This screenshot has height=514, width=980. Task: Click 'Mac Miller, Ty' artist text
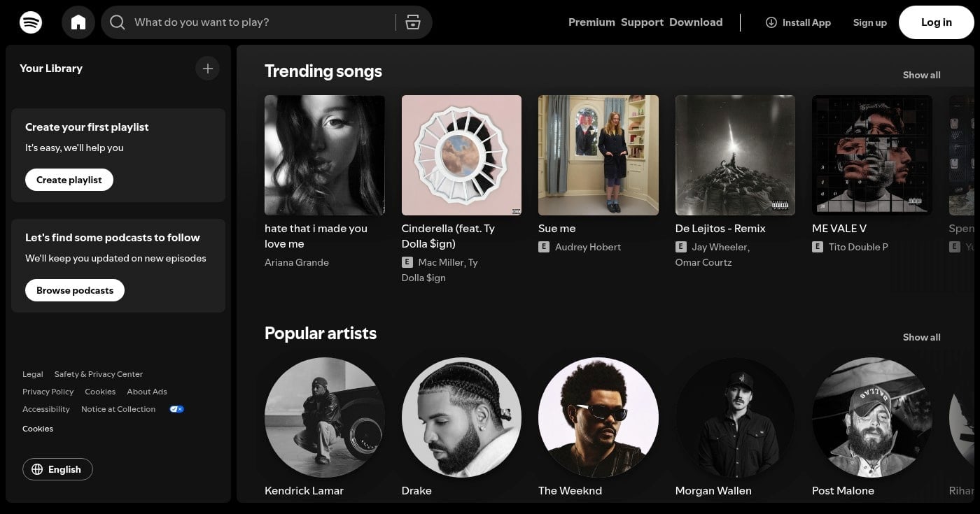(448, 262)
